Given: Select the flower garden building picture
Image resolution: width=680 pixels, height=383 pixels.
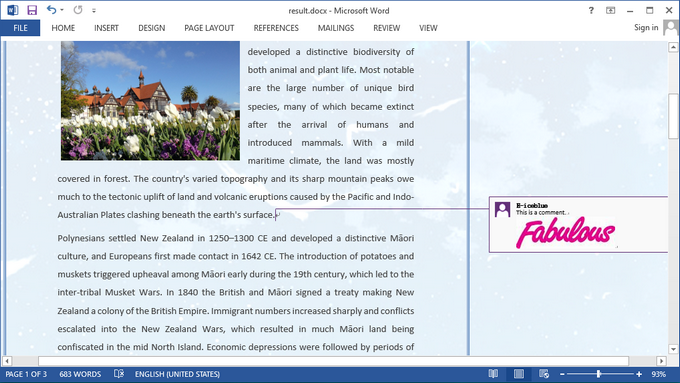Looking at the screenshot, I should [150, 101].
